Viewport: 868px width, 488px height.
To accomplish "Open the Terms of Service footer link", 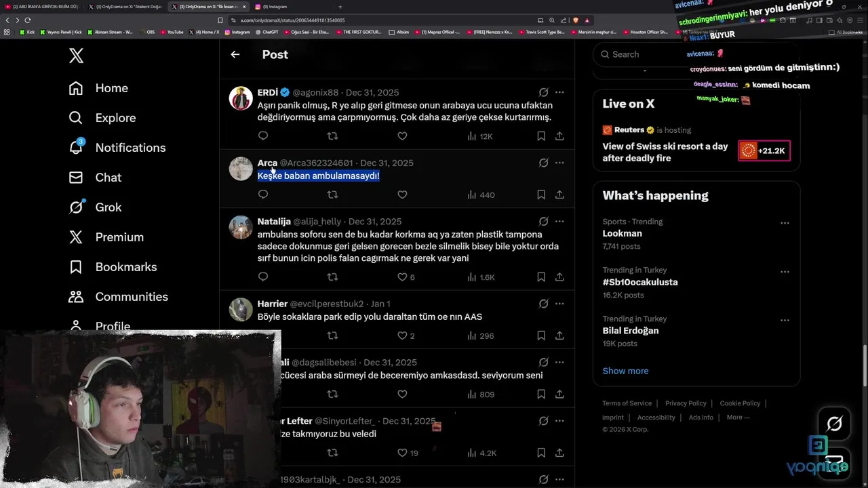I will [x=627, y=403].
